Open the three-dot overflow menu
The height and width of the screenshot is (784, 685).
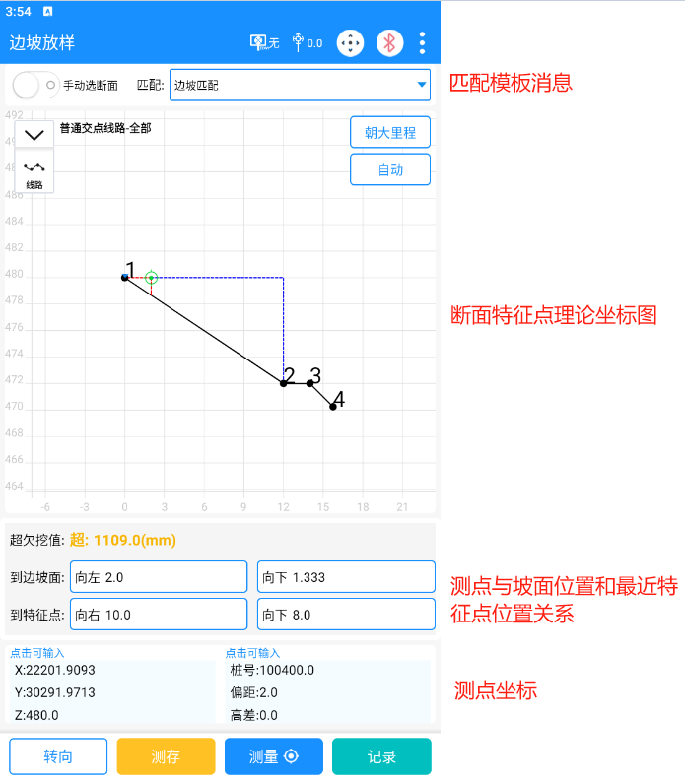click(423, 43)
